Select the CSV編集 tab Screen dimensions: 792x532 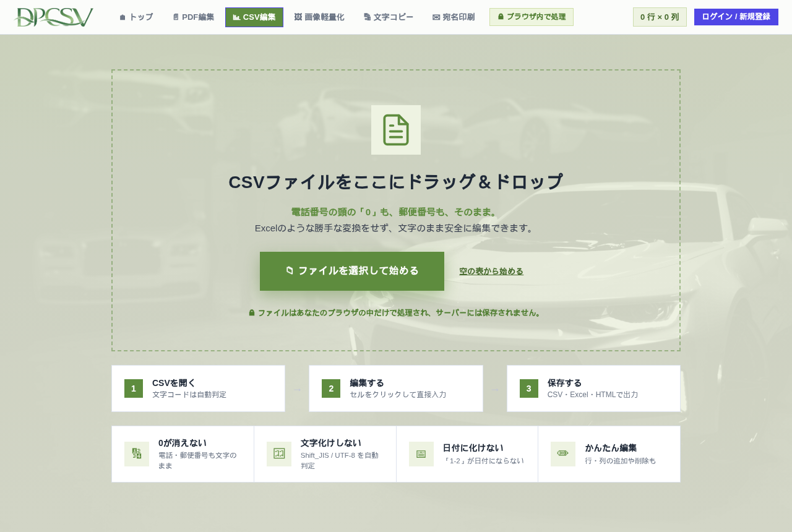point(254,17)
